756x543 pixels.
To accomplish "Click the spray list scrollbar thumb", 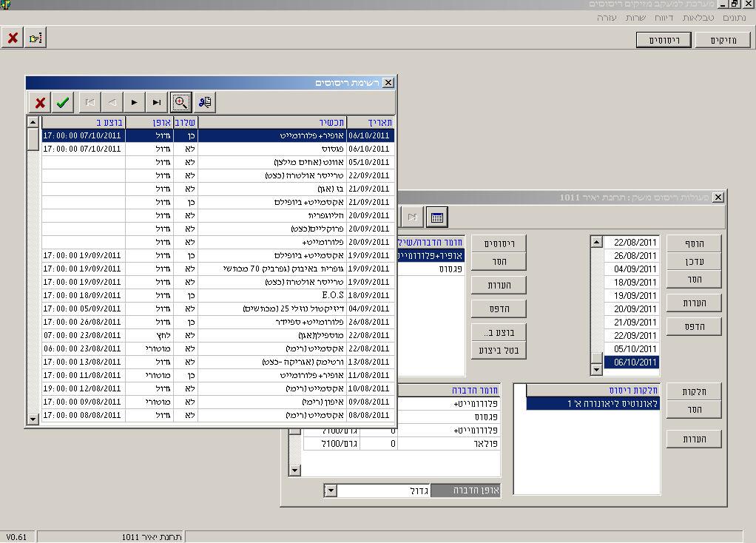I will pos(33,139).
